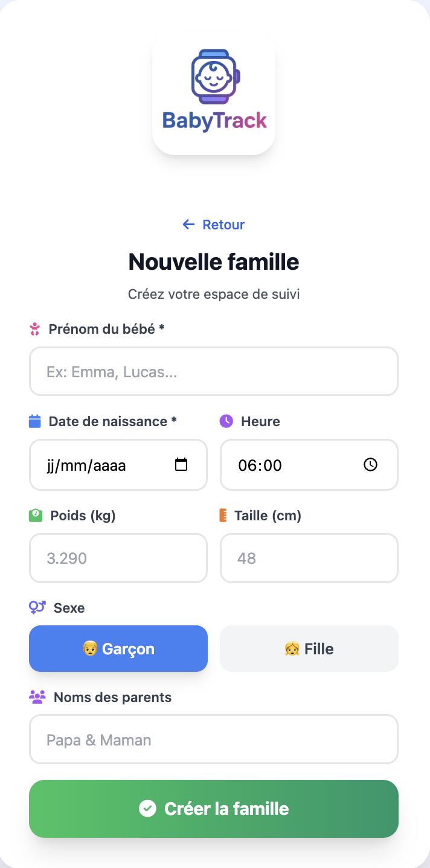
Task: Focus the Noms des parents field
Action: pos(214,739)
